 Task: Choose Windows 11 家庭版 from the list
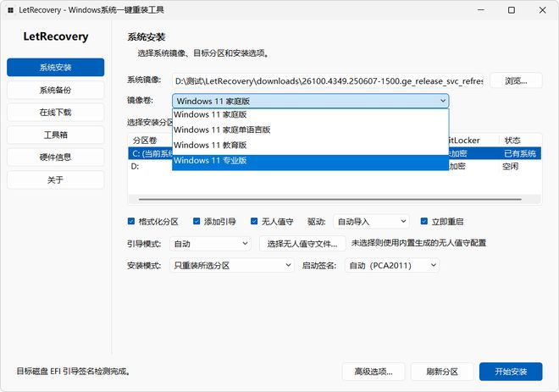(311, 115)
